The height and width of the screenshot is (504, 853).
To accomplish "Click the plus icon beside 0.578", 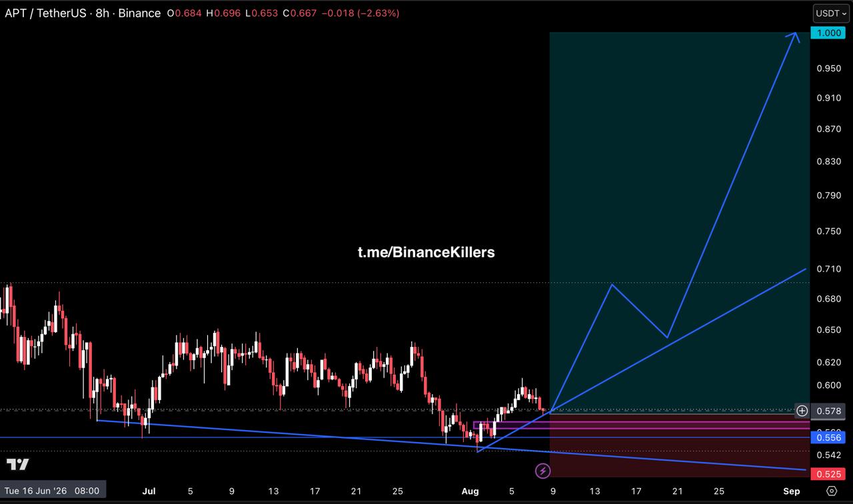I will [x=802, y=411].
